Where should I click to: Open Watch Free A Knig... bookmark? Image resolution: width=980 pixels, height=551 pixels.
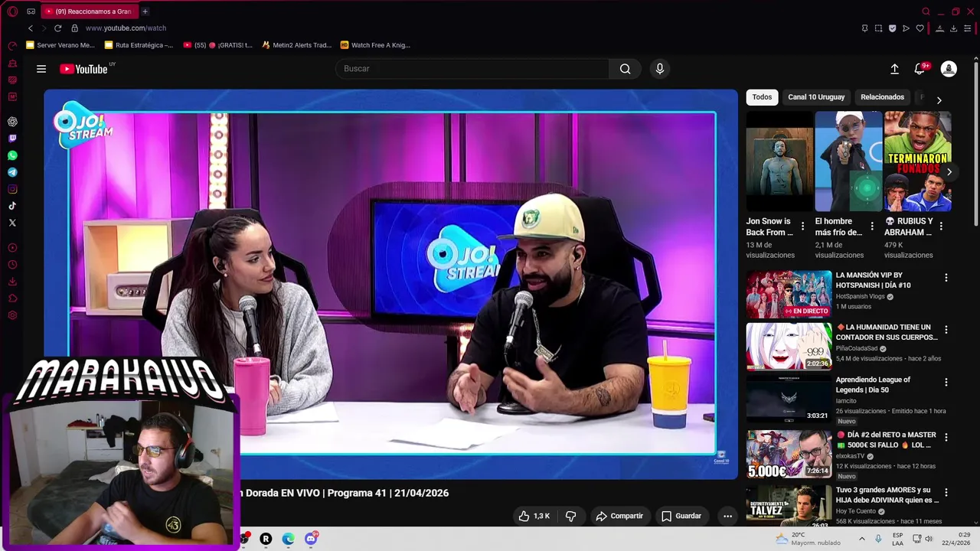coord(375,45)
